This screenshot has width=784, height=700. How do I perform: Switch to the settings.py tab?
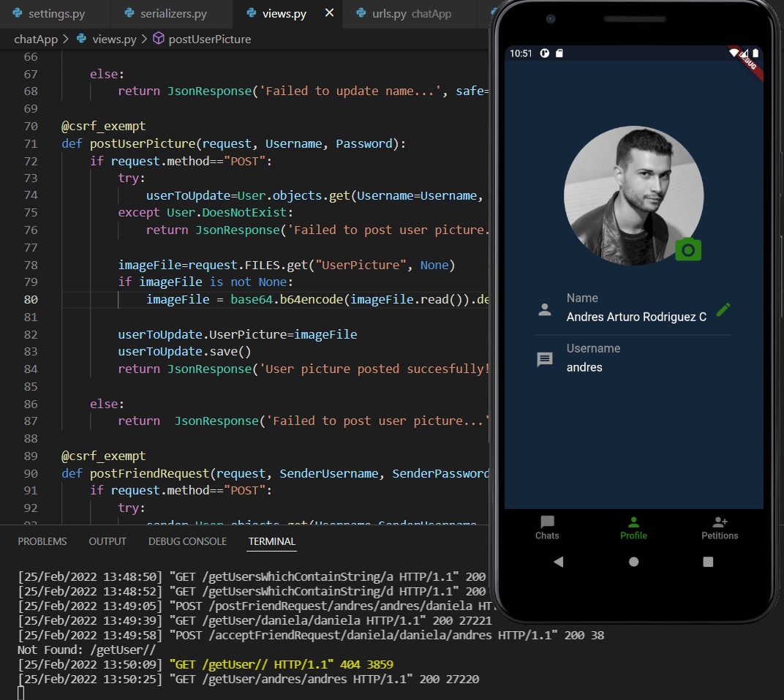55,13
